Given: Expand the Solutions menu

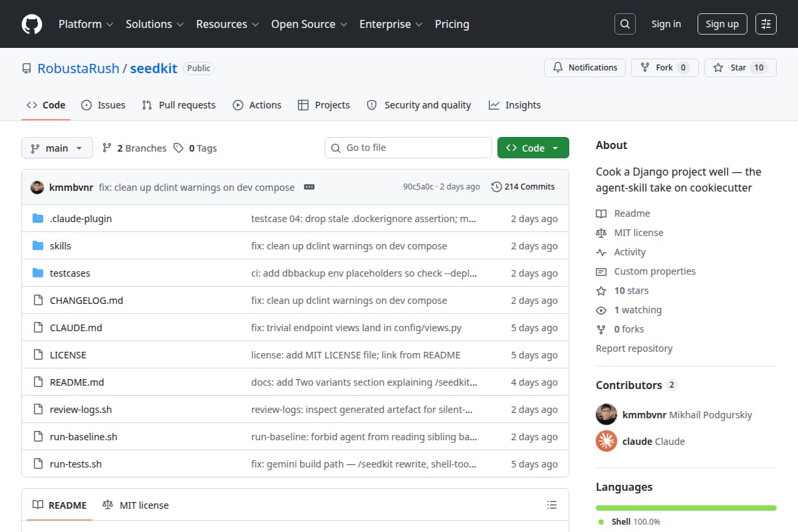Looking at the screenshot, I should (x=155, y=24).
